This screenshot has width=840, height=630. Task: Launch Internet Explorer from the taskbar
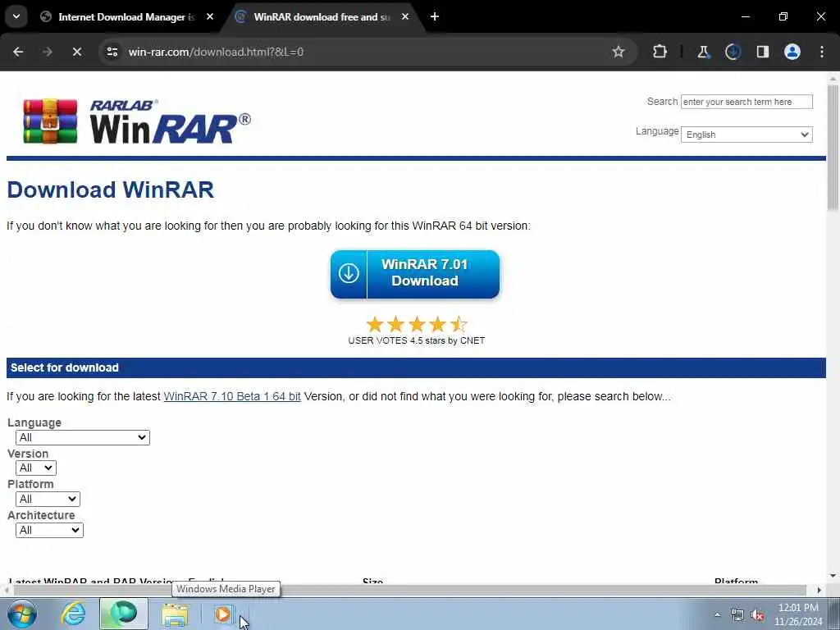coord(73,614)
